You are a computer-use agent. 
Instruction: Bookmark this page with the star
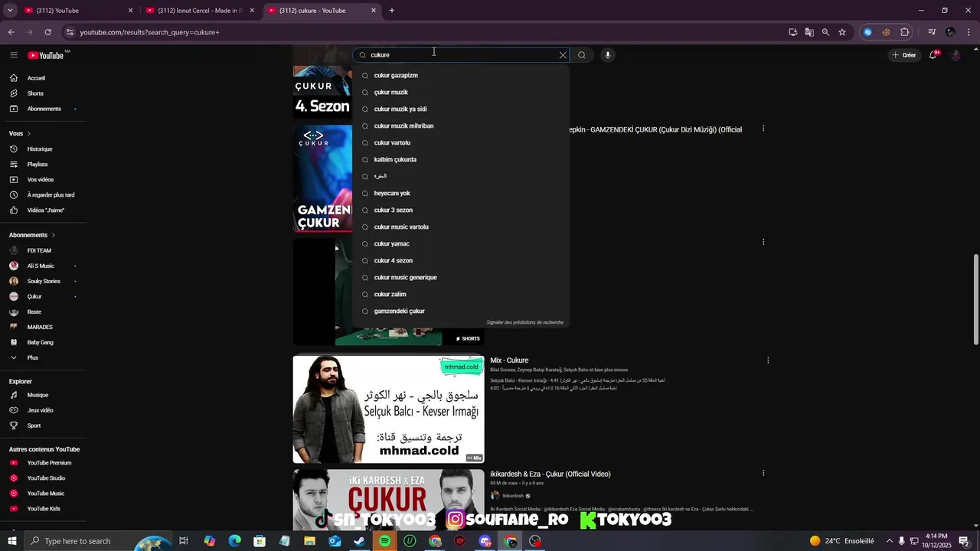pos(842,32)
